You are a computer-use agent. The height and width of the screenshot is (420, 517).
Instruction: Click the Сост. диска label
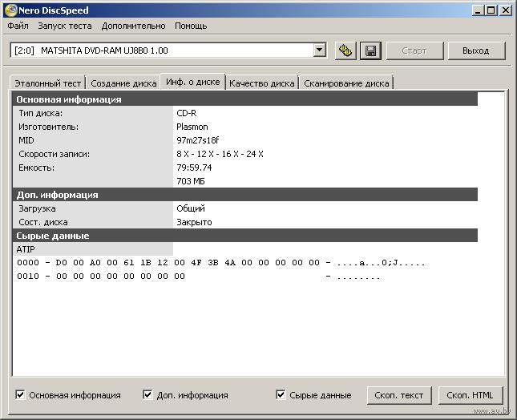[43, 222]
